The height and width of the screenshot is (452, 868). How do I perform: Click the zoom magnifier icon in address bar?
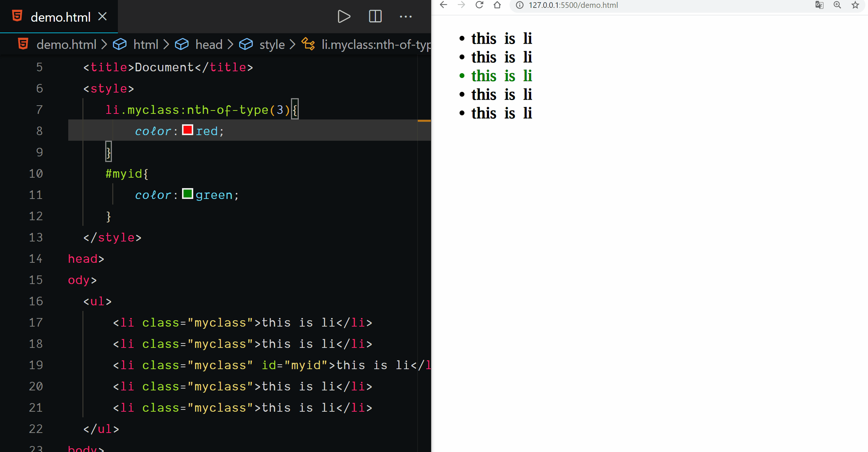[837, 5]
